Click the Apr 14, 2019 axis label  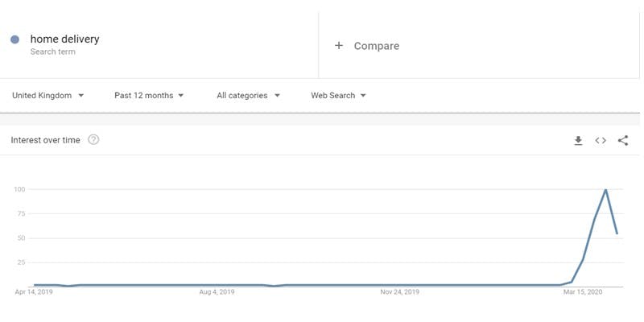[x=33, y=292]
